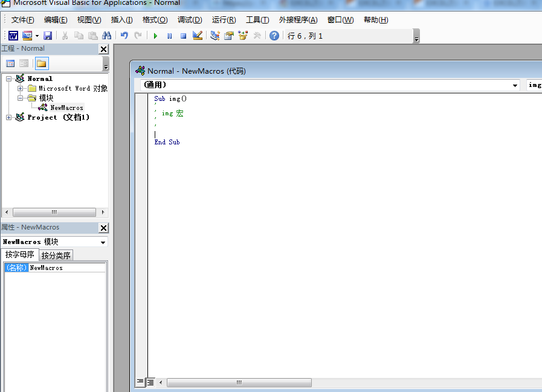Select the Normal project tree item

pyautogui.click(x=40, y=79)
